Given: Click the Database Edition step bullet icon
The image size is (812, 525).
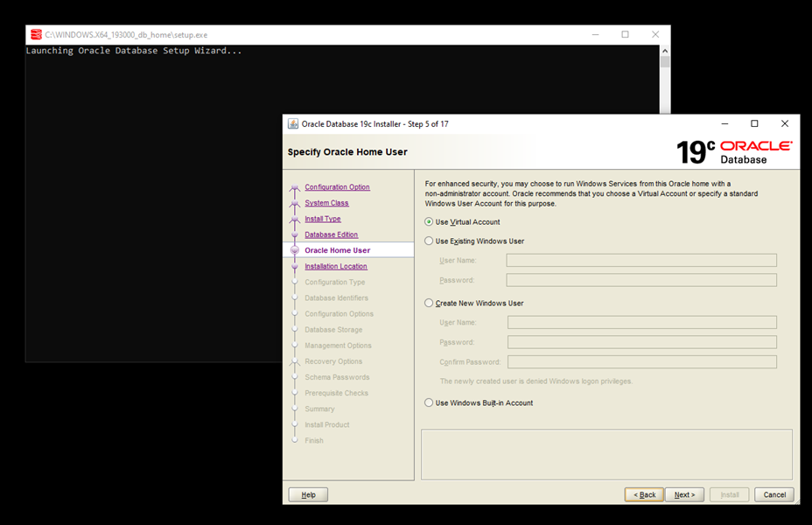Looking at the screenshot, I should pos(295,234).
